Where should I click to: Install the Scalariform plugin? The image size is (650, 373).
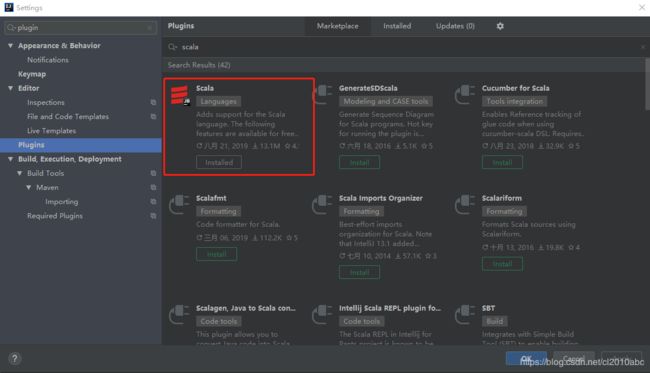(502, 264)
